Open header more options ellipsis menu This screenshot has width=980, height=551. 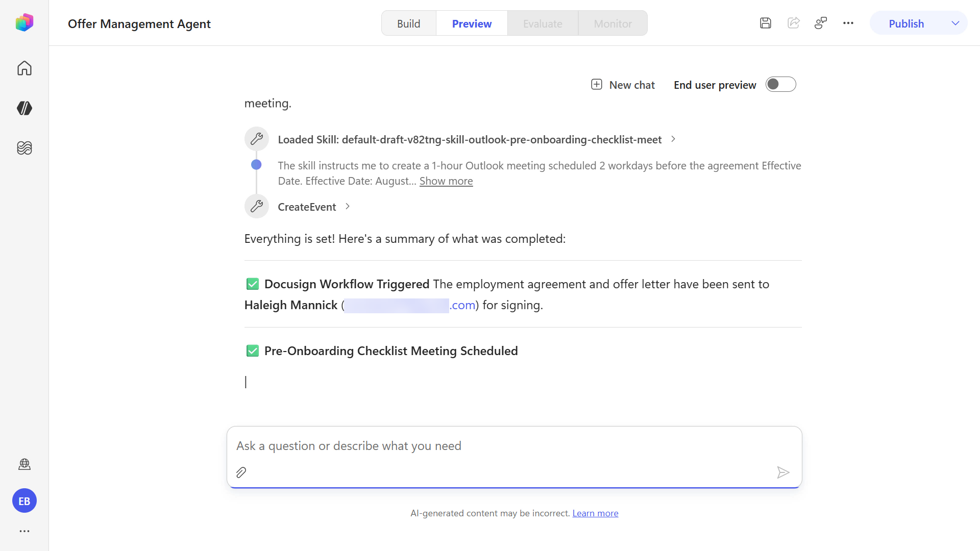848,23
